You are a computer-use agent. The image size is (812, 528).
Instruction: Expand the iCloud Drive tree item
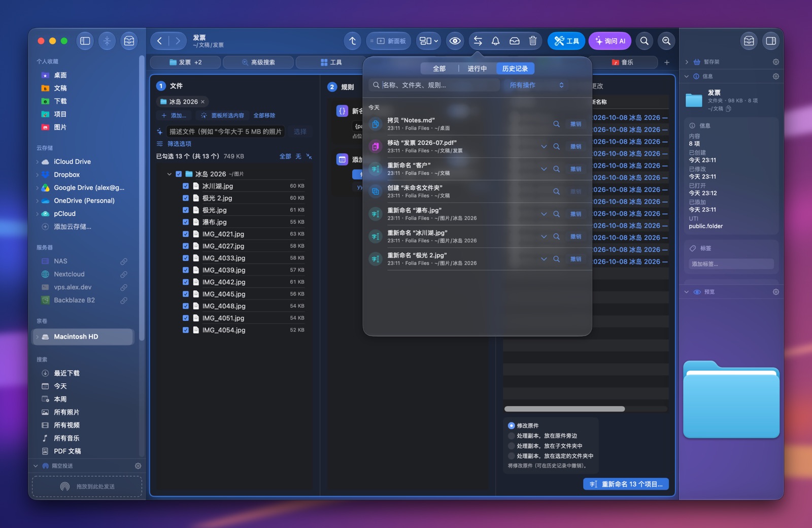pyautogui.click(x=38, y=162)
